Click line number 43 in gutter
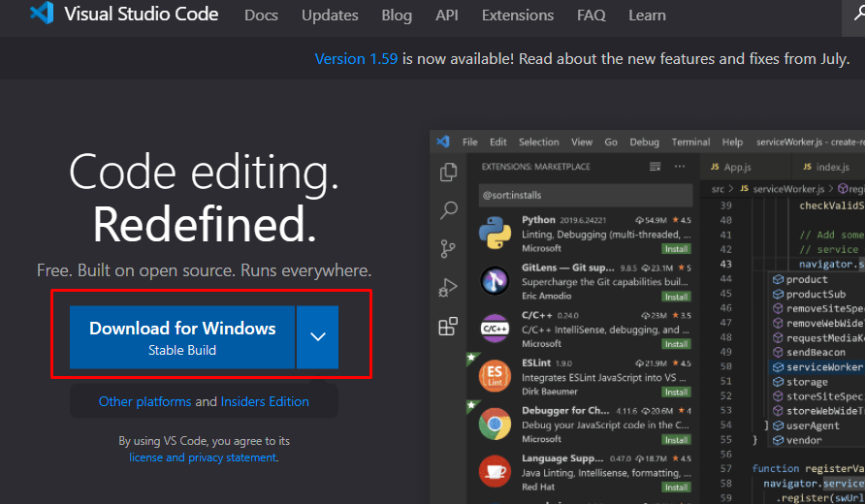Viewport: 865px width, 504px height. pos(726,265)
